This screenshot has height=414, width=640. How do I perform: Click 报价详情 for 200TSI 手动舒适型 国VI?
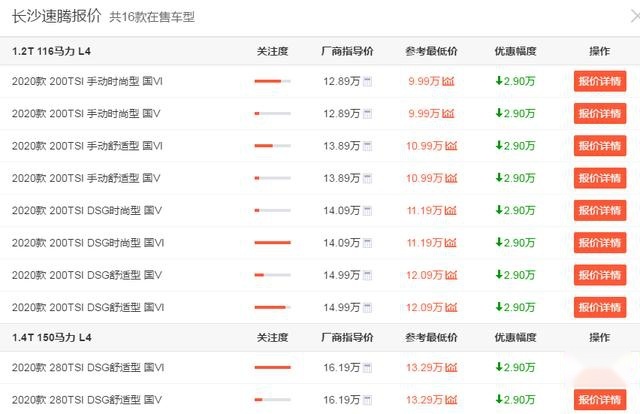(600, 146)
